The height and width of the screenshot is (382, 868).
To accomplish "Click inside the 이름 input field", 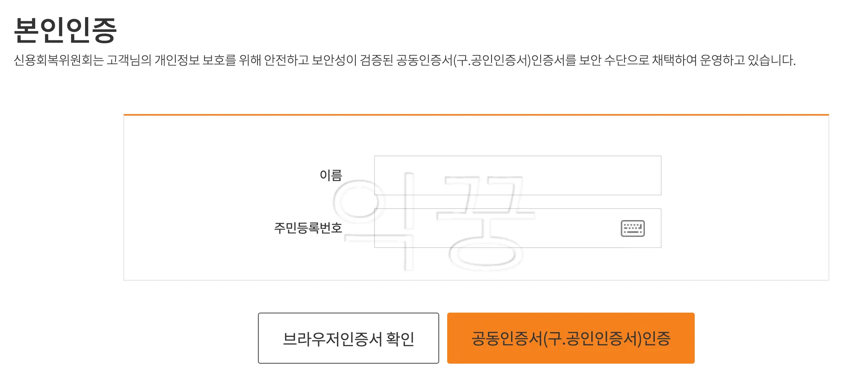I will 517,175.
